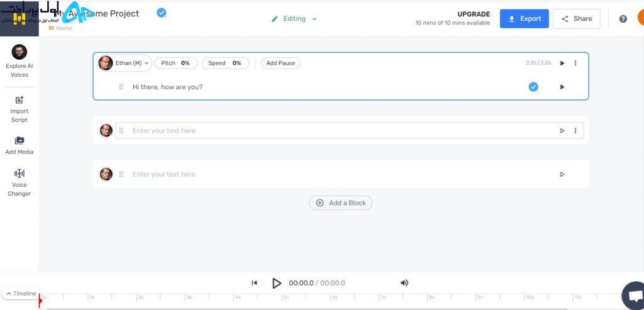Skip to start of timeline
Image resolution: width=644 pixels, height=310 pixels.
(254, 283)
